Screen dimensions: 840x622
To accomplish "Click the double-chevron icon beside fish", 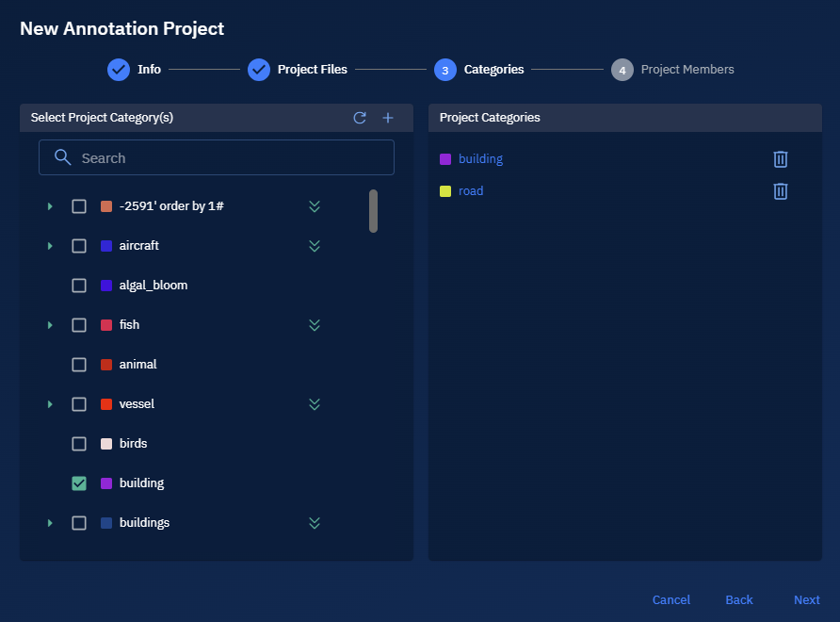I will click(x=315, y=325).
